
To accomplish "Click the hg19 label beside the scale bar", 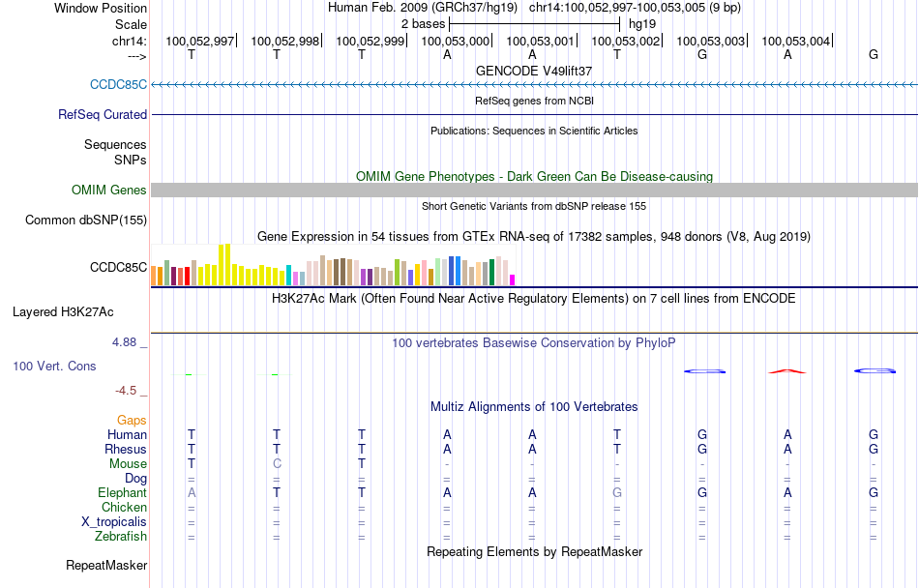I will [642, 24].
